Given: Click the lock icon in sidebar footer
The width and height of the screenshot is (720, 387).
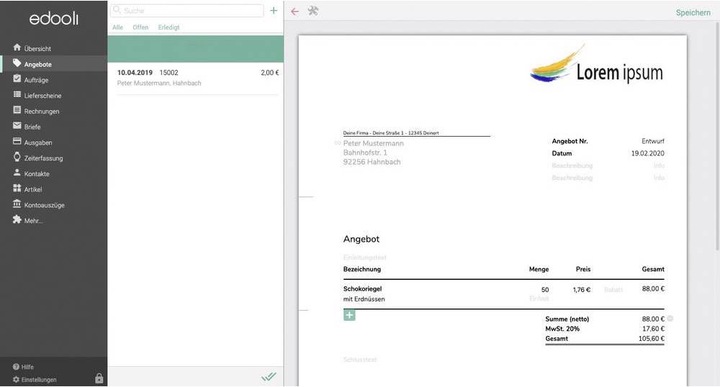Looking at the screenshot, I should point(99,378).
